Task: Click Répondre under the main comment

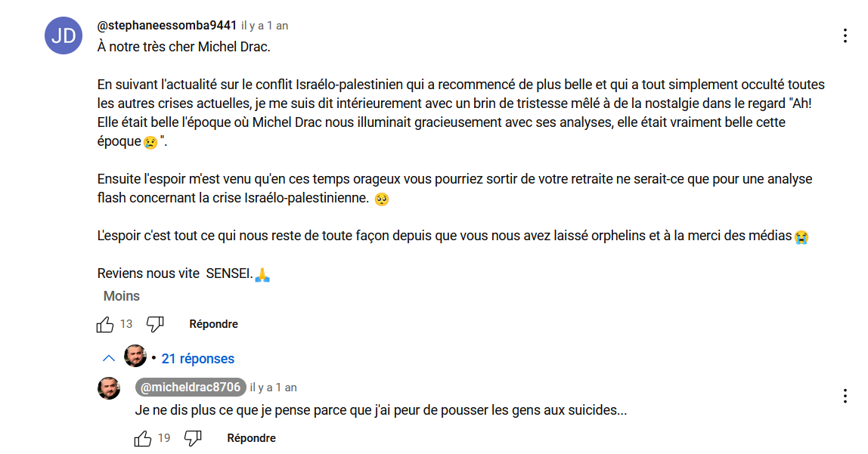Action: pos(214,324)
